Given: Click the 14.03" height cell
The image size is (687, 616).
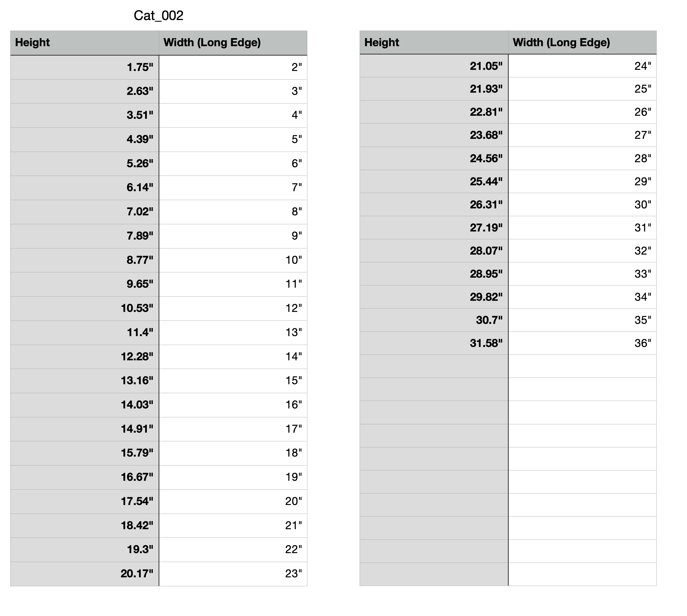Looking at the screenshot, I should pyautogui.click(x=85, y=405).
